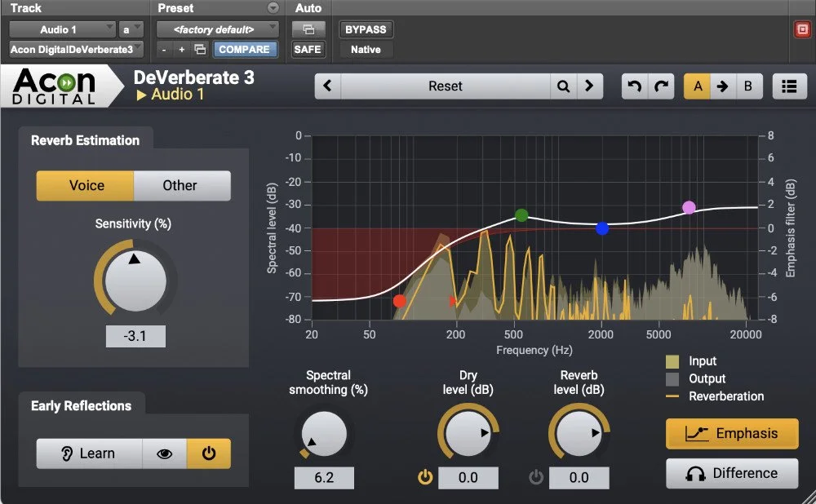Toggle the Emphasis filter button
This screenshot has width=816, height=504.
click(x=732, y=434)
